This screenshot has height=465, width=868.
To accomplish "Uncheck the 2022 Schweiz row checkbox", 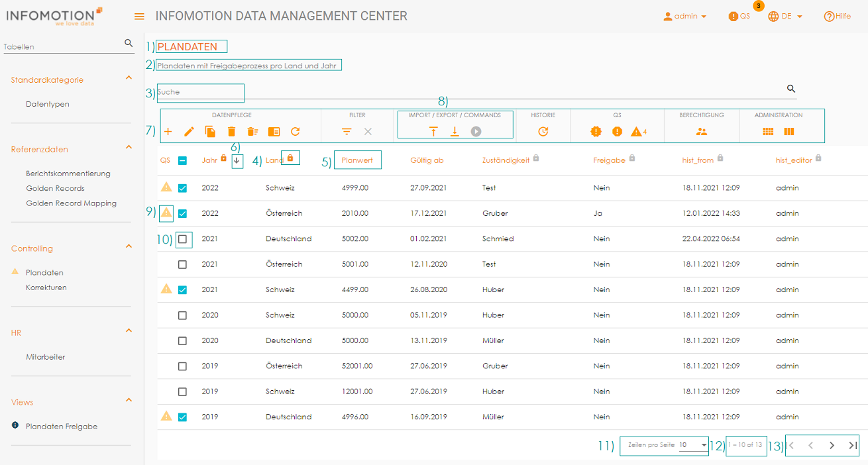I will pyautogui.click(x=183, y=188).
